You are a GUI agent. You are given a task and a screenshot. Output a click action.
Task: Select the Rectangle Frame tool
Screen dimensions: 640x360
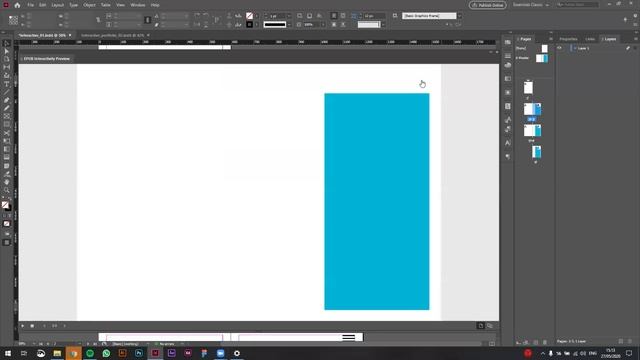[7, 116]
